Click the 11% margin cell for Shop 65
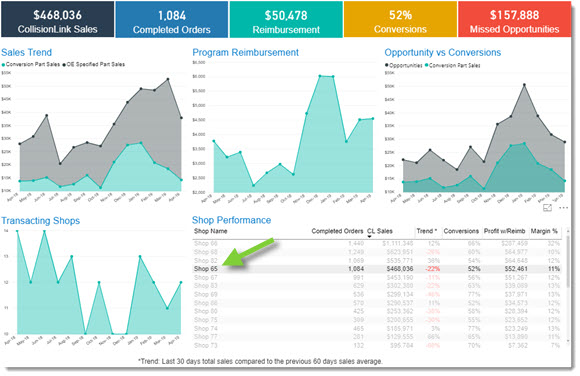 tap(554, 269)
